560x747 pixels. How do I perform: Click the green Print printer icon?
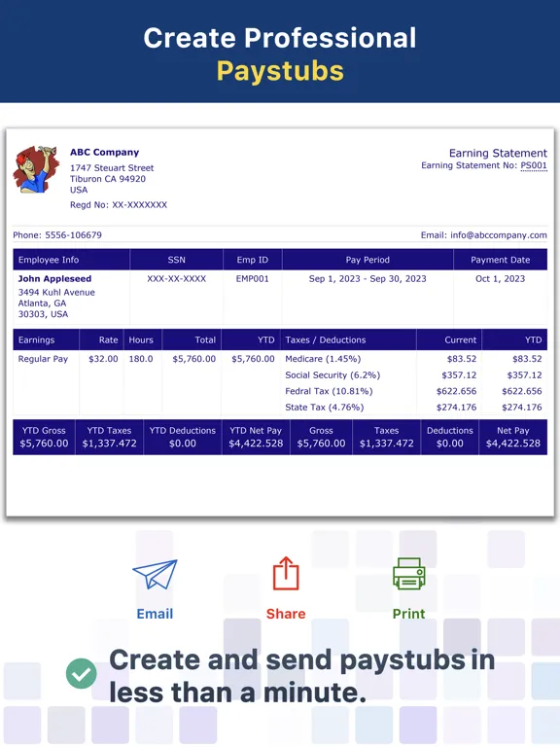(x=409, y=574)
